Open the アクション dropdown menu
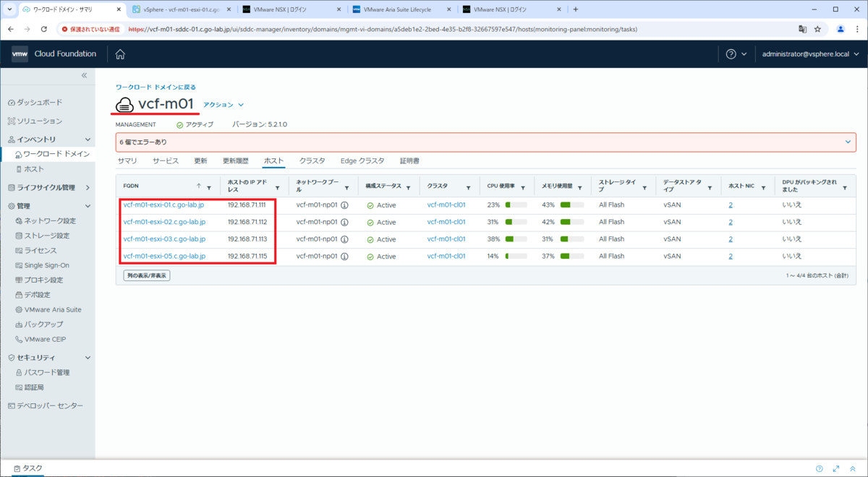 click(224, 105)
